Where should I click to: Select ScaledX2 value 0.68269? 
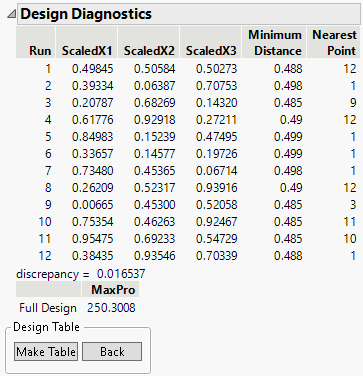(155, 103)
